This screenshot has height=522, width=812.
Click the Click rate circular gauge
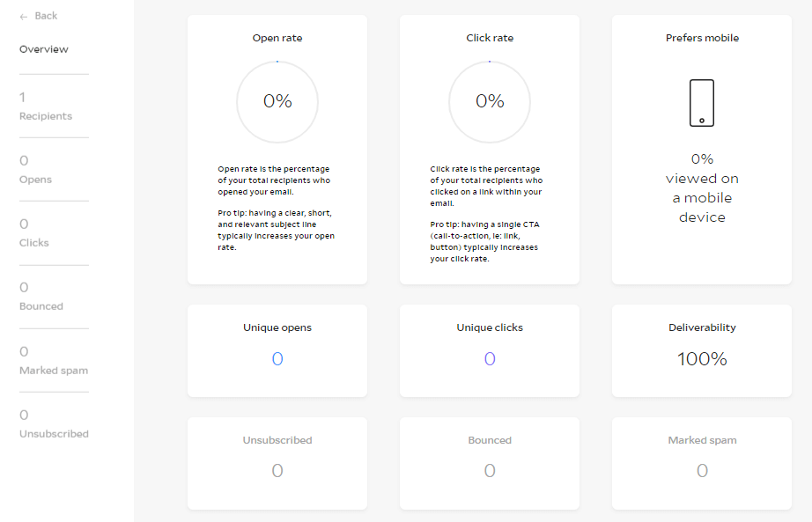490,102
